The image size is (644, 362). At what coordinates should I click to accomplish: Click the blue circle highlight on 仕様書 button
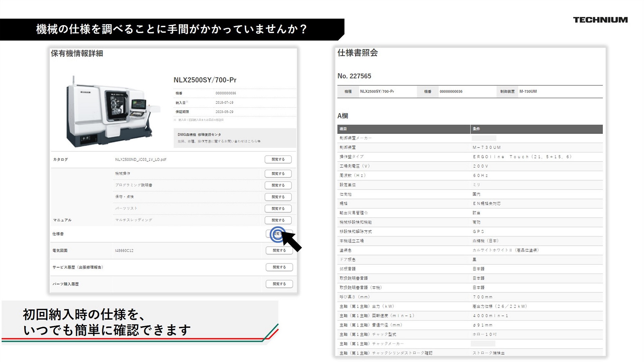pos(277,234)
